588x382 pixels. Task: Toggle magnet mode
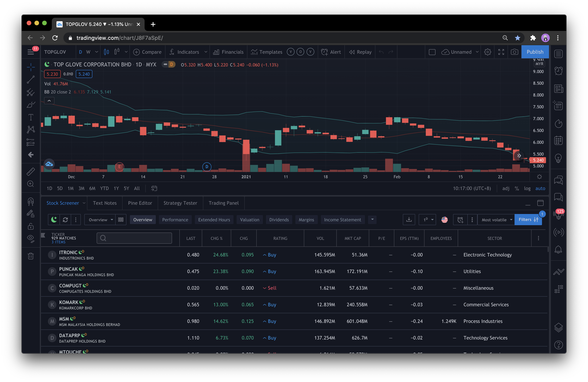tap(31, 202)
